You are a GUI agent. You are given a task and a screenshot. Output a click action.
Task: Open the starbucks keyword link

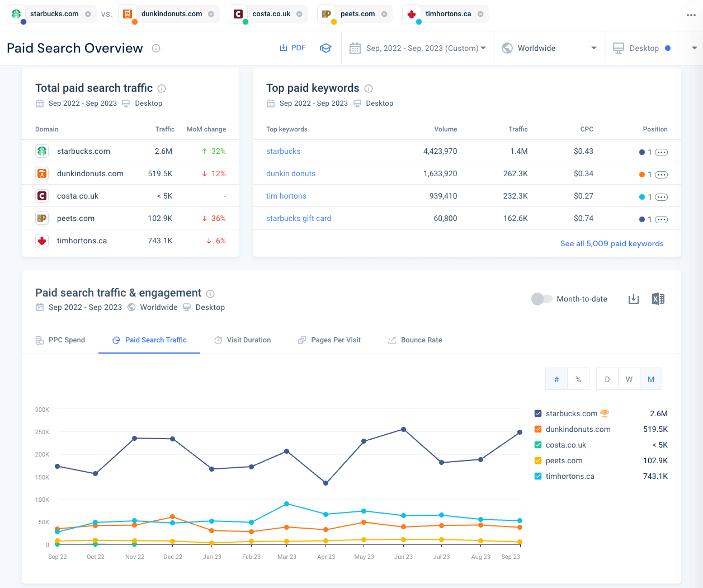(x=283, y=151)
